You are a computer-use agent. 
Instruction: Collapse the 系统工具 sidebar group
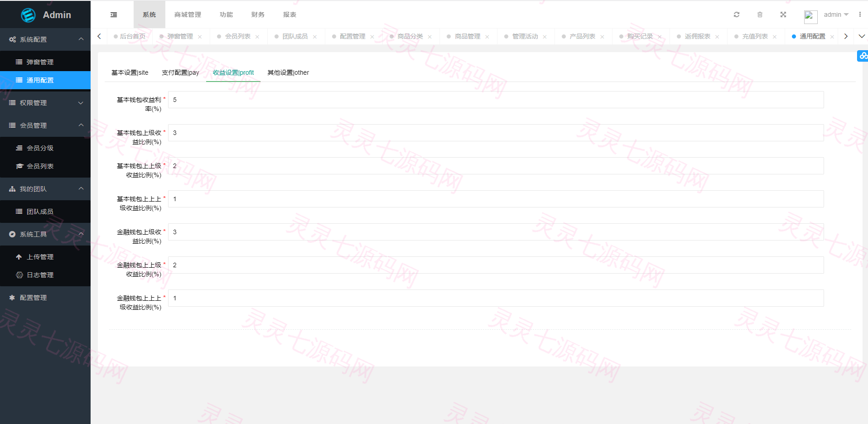point(45,234)
